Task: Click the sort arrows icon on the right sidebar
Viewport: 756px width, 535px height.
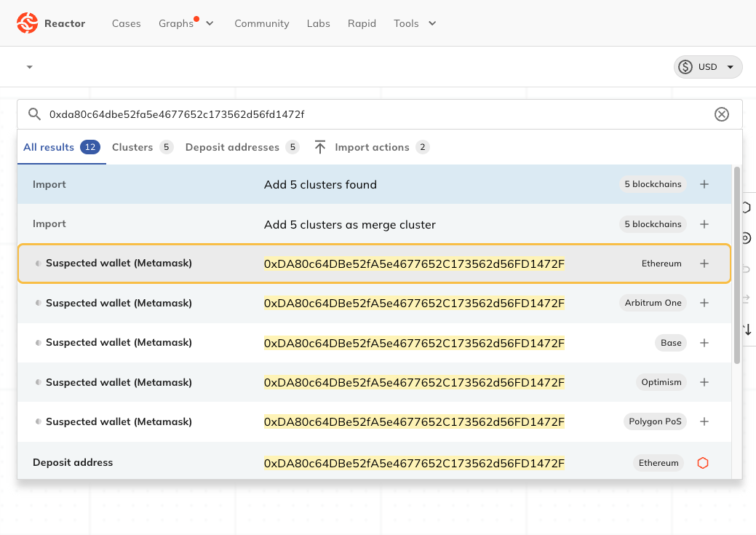Action: 747,330
